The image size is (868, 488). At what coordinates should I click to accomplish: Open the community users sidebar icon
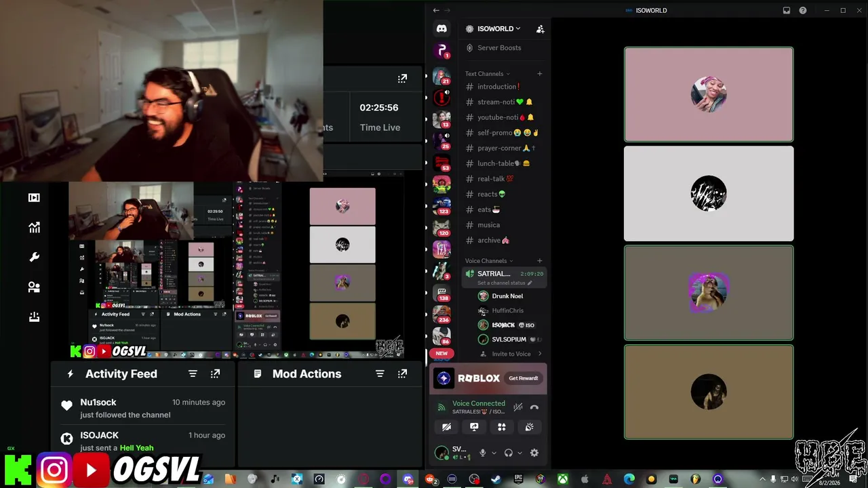pyautogui.click(x=34, y=287)
